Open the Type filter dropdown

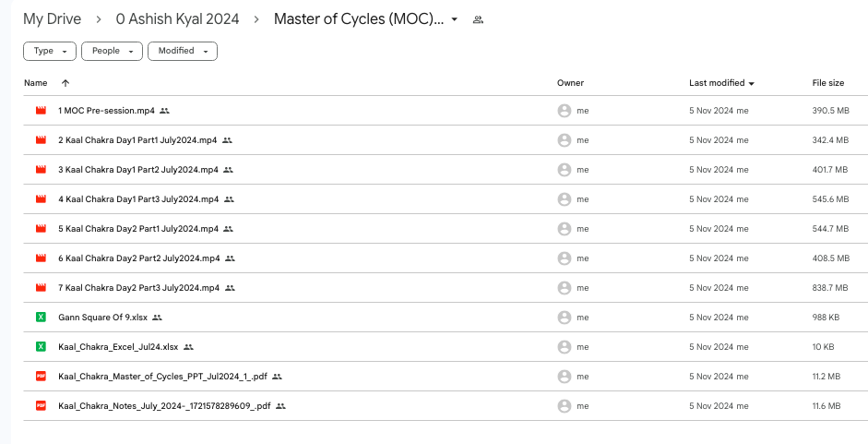pos(50,51)
